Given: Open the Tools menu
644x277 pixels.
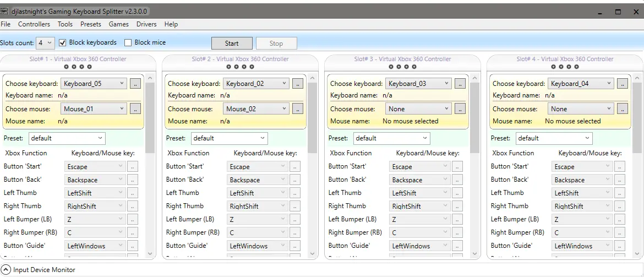Looking at the screenshot, I should pyautogui.click(x=65, y=24).
